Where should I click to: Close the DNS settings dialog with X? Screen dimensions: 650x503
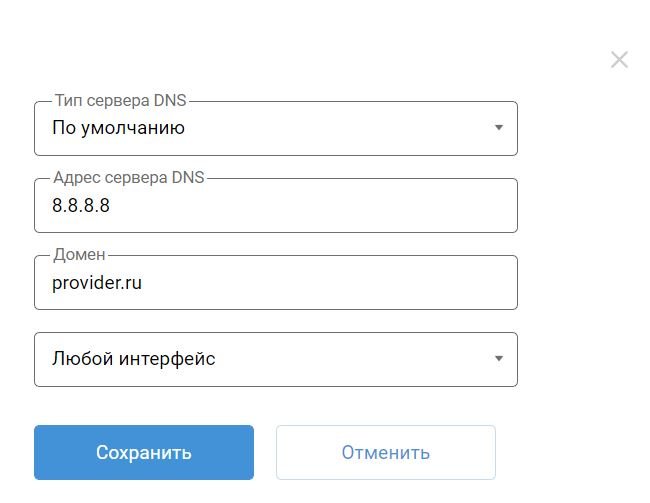pos(619,60)
